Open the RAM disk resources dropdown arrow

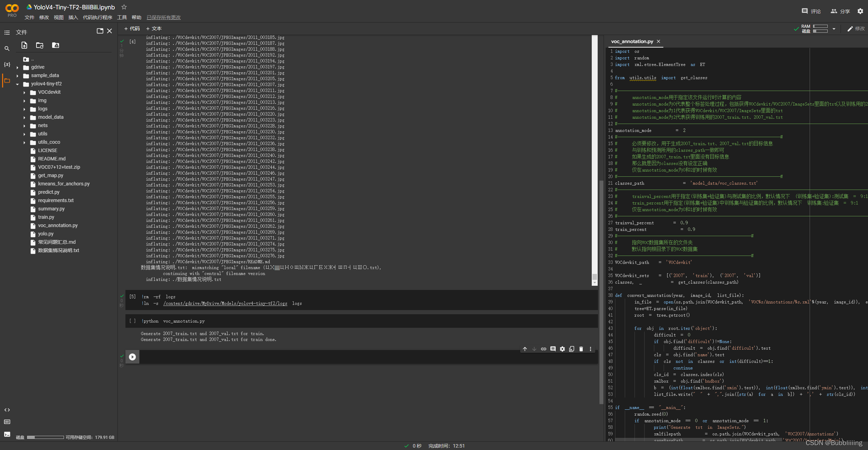point(834,29)
